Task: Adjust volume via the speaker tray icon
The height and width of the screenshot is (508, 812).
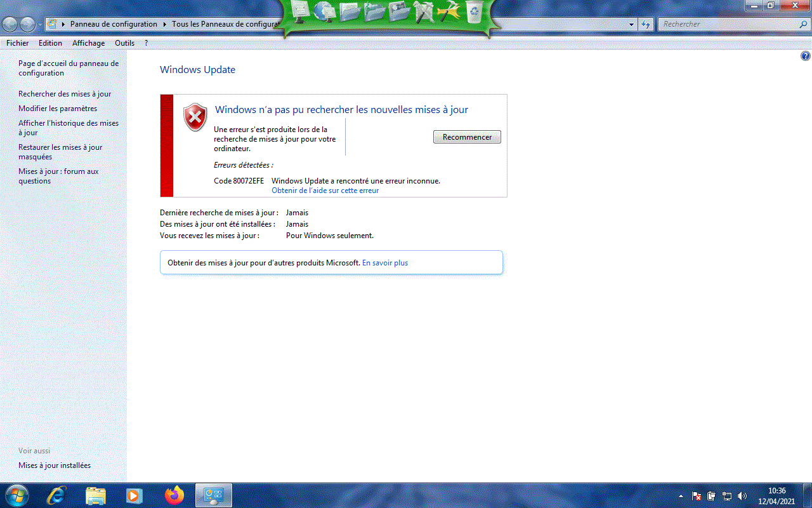Action: [x=741, y=496]
